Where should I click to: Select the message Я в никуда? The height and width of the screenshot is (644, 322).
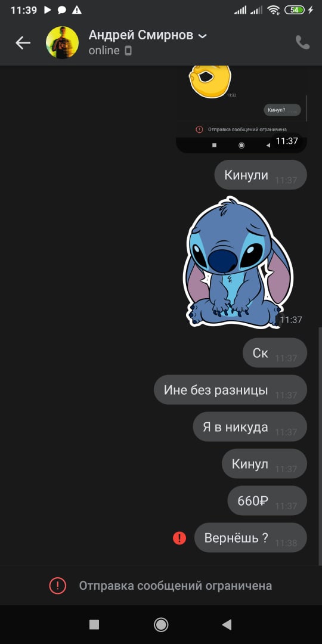click(250, 427)
